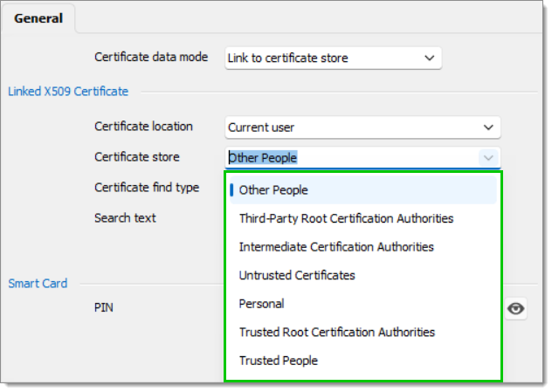Image resolution: width=552 pixels, height=392 pixels.
Task: Switch to the General tab
Action: coord(38,18)
